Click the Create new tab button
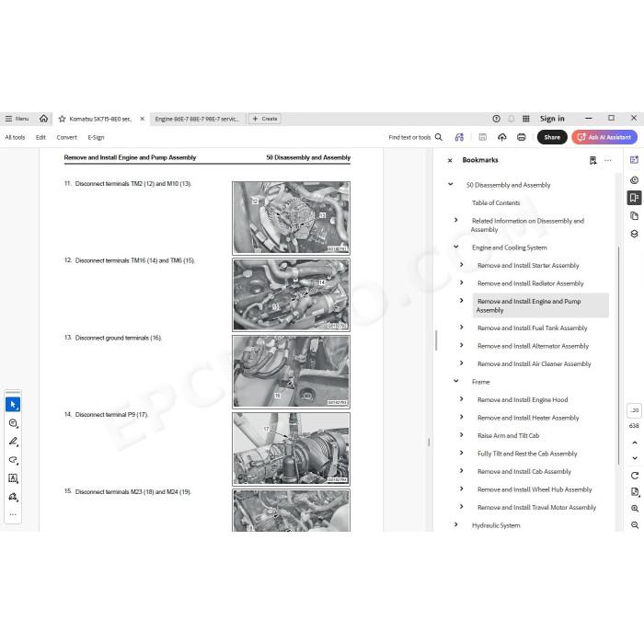This screenshot has height=644, width=644. [x=265, y=119]
